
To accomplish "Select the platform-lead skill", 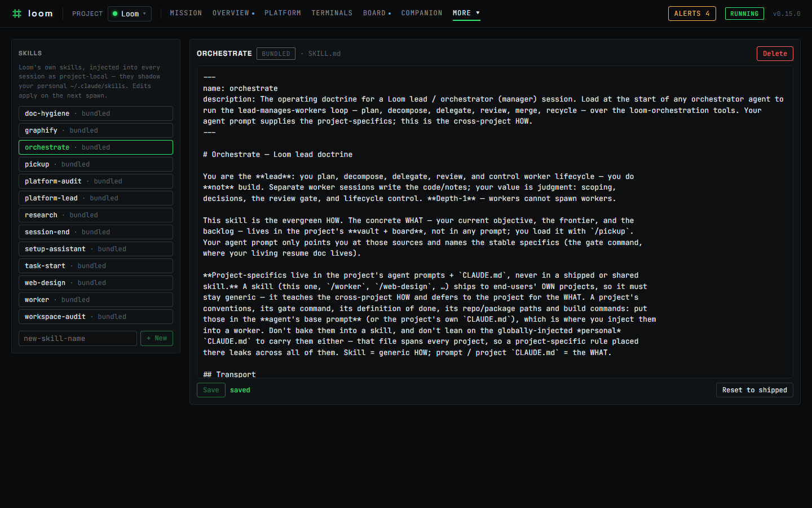I will coord(96,198).
